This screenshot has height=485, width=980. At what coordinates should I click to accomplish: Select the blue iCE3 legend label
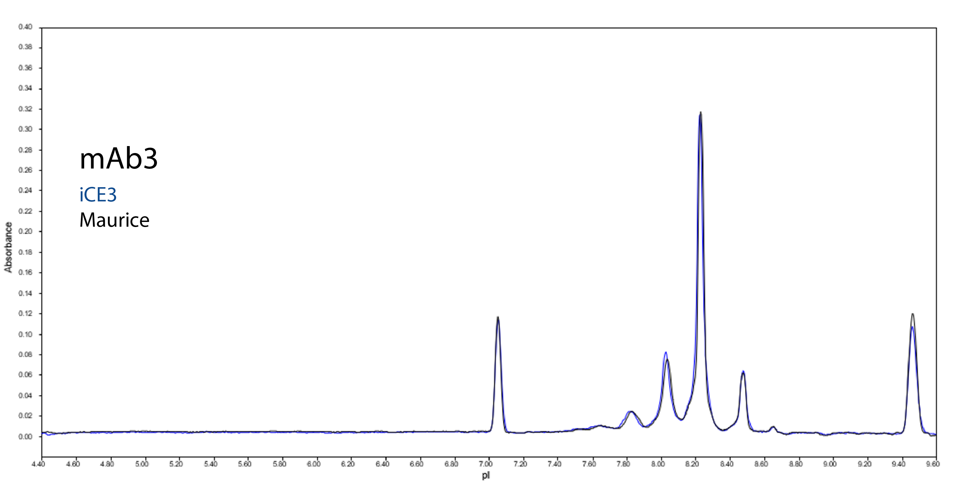[x=98, y=195]
